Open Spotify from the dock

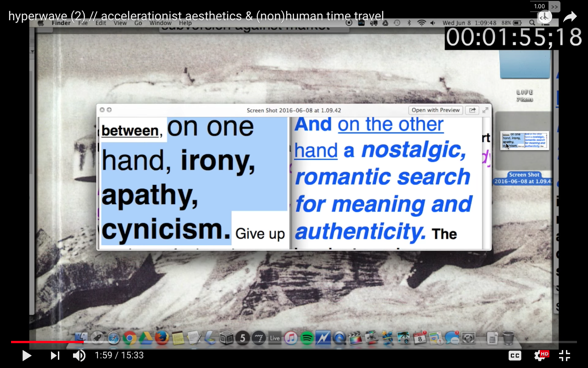(x=306, y=338)
